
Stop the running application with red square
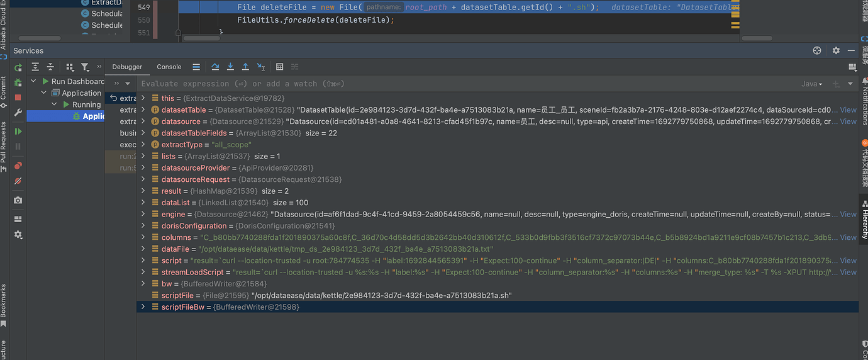click(18, 98)
